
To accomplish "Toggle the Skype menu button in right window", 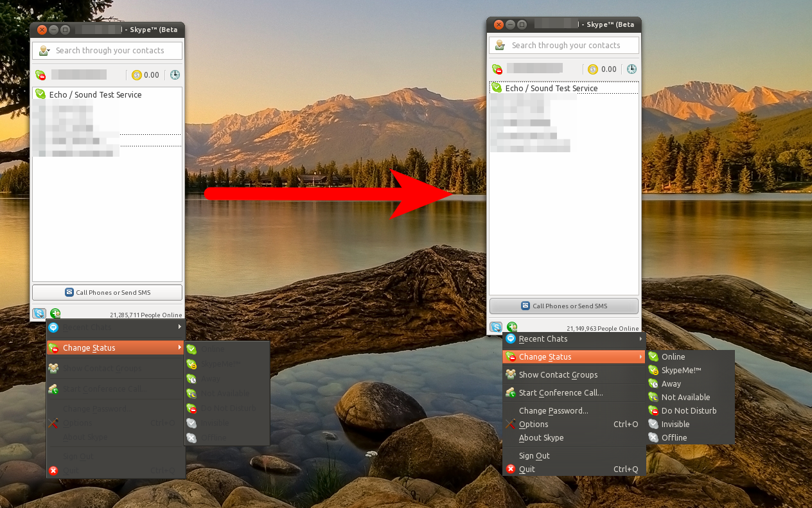I will pyautogui.click(x=496, y=327).
